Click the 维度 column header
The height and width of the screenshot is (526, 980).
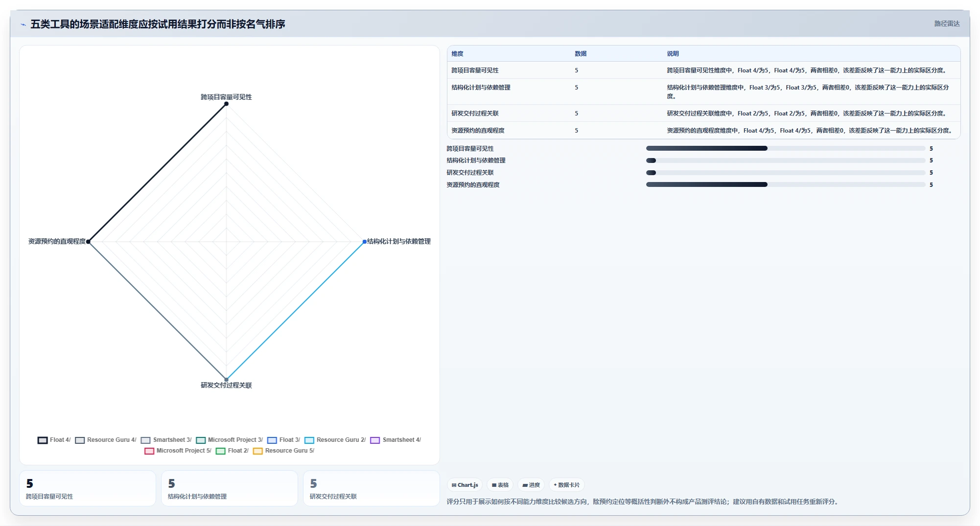[457, 54]
